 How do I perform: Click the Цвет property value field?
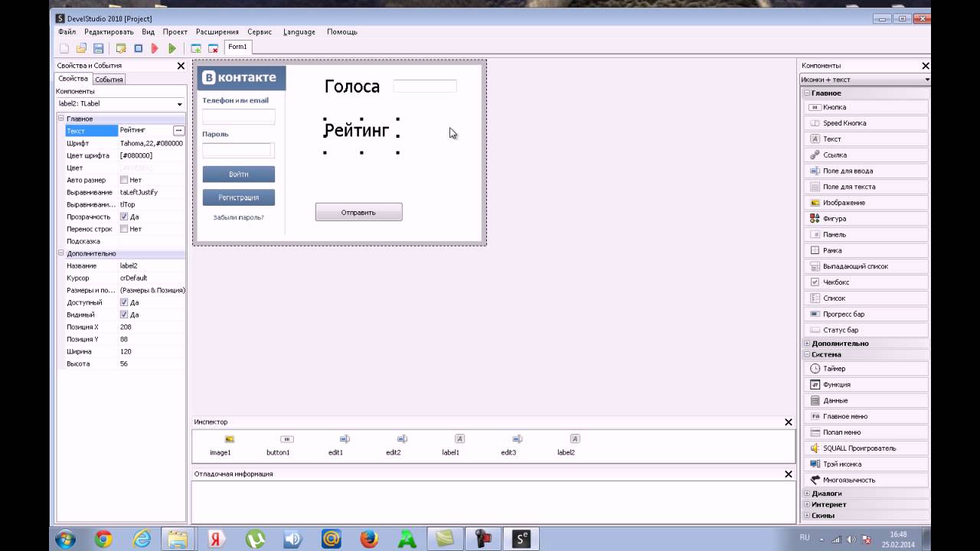click(x=152, y=168)
